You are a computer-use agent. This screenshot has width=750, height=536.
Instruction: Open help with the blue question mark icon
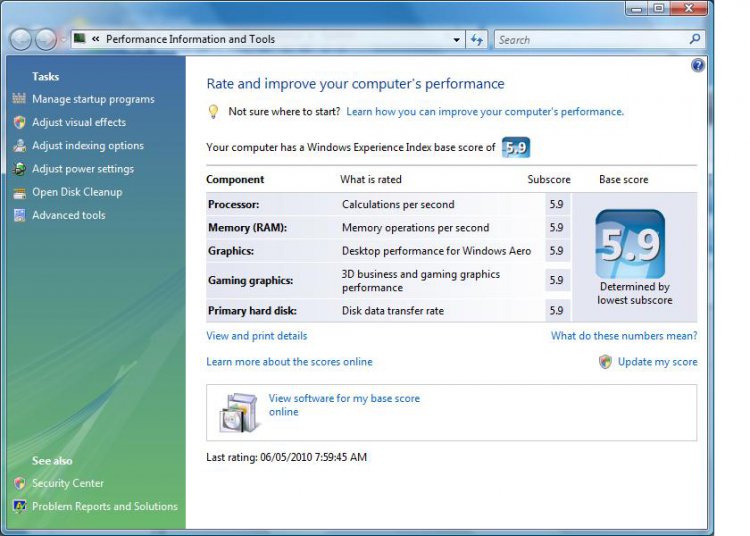[698, 65]
